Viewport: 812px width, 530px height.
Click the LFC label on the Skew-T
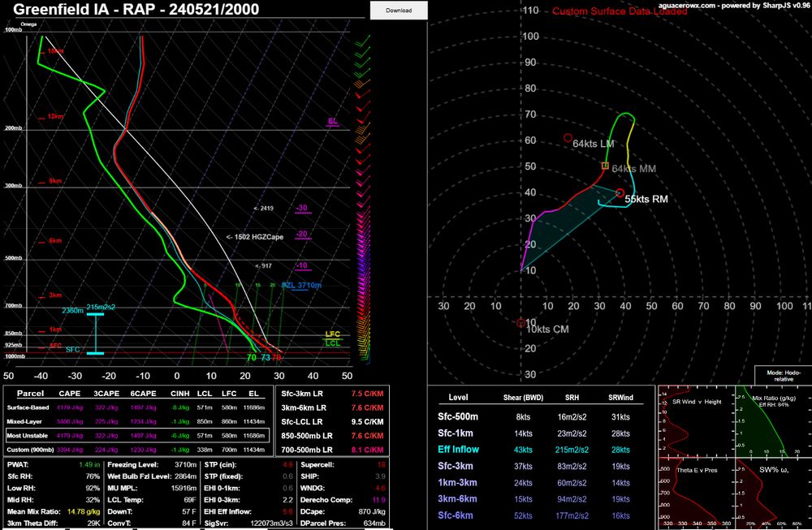click(x=332, y=334)
